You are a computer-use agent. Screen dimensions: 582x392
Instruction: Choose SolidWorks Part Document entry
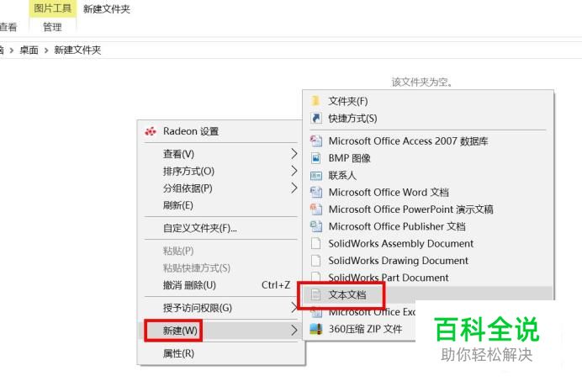coord(428,278)
